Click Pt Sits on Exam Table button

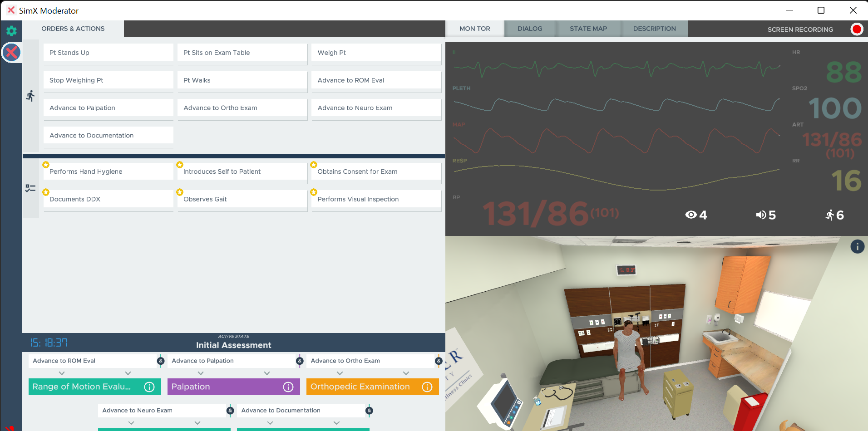tap(242, 53)
